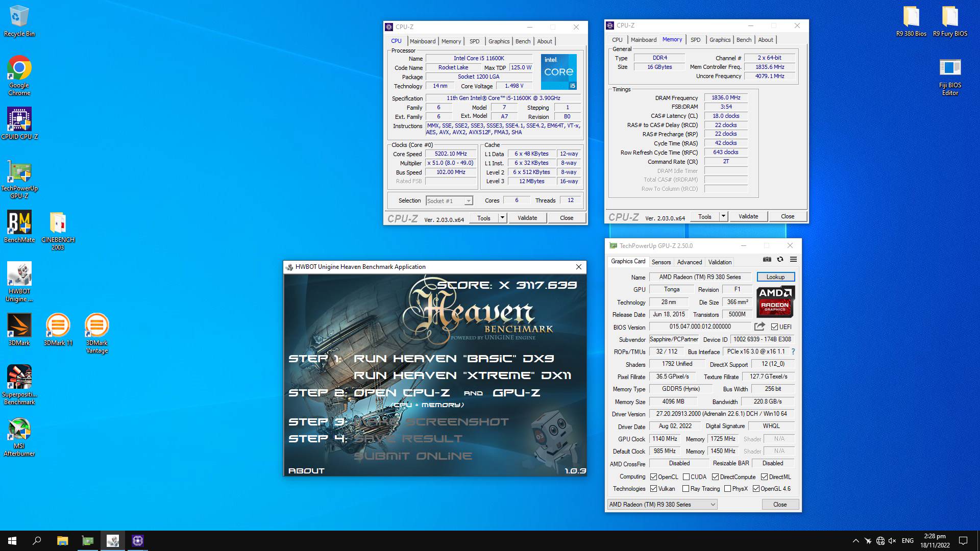The width and height of the screenshot is (980, 551).
Task: Click Run Heaven Xtreme DX11 option
Action: point(462,375)
